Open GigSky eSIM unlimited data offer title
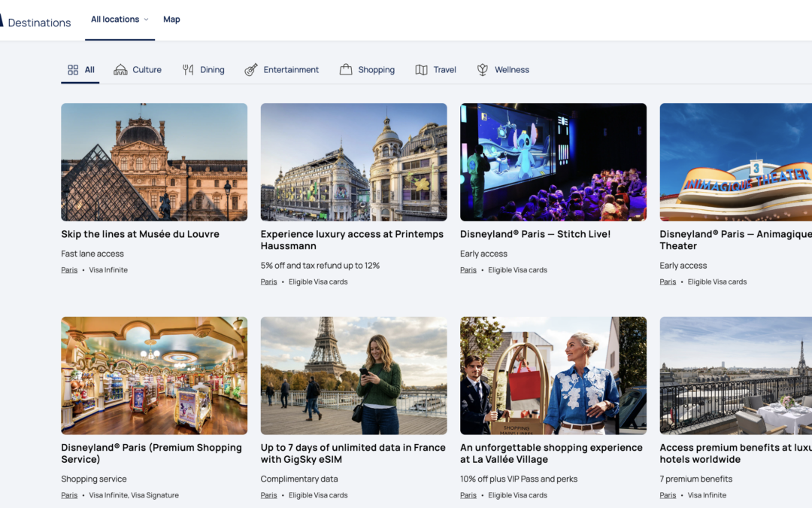Viewport: 812px width, 508px height. 353,454
